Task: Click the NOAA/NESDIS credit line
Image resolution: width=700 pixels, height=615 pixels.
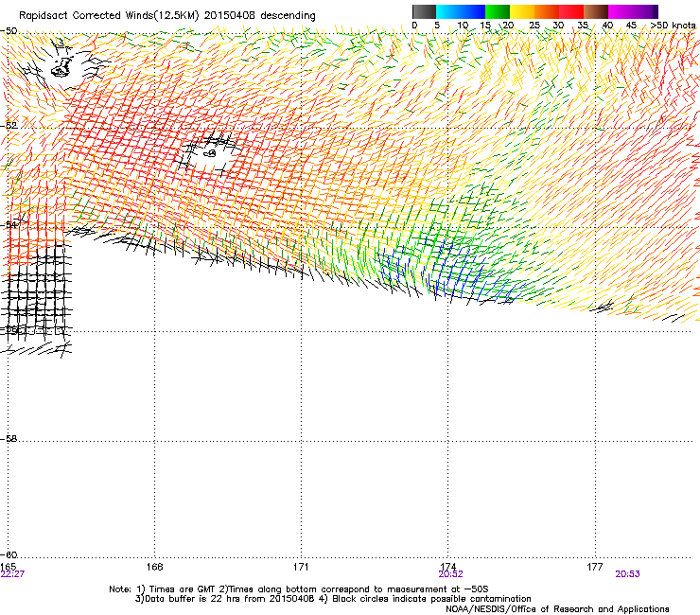Action: point(557,609)
